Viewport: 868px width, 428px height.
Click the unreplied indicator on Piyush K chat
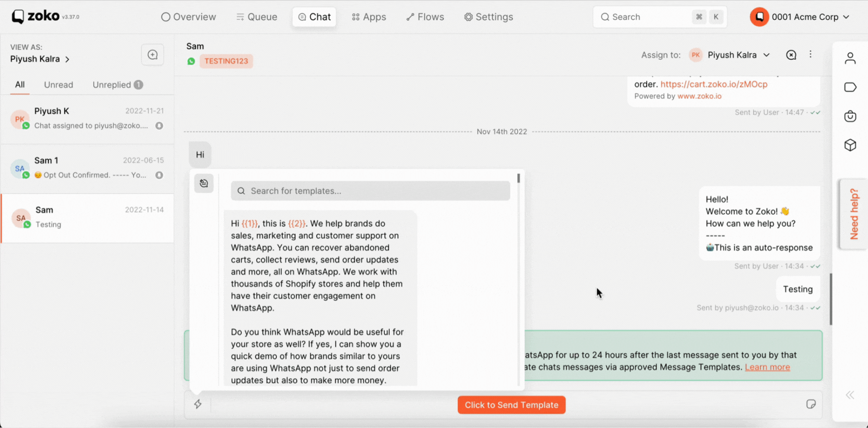click(159, 126)
